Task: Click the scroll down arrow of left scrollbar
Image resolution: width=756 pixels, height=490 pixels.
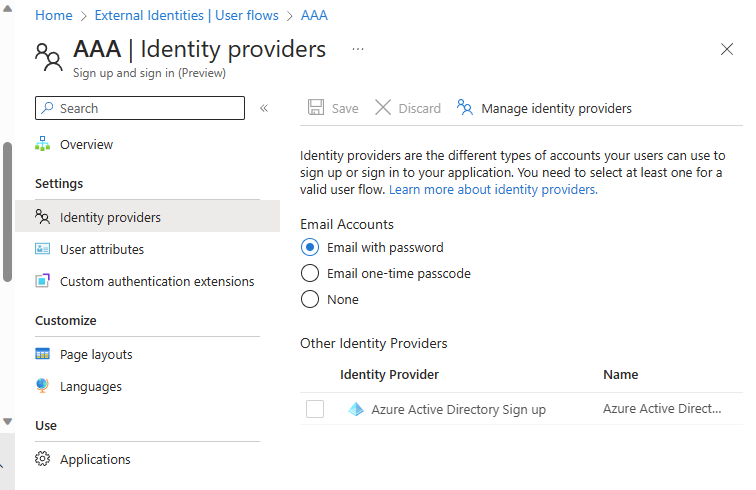Action: coord(7,422)
